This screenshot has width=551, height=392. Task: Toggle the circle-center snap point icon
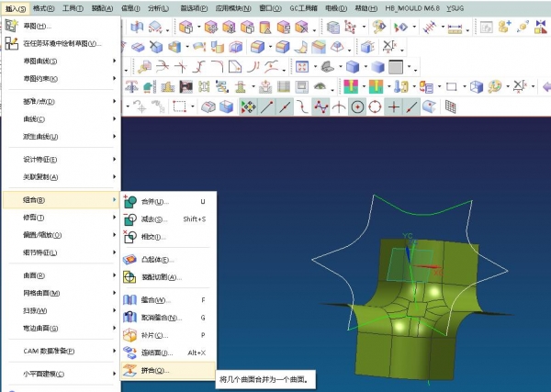click(x=356, y=106)
